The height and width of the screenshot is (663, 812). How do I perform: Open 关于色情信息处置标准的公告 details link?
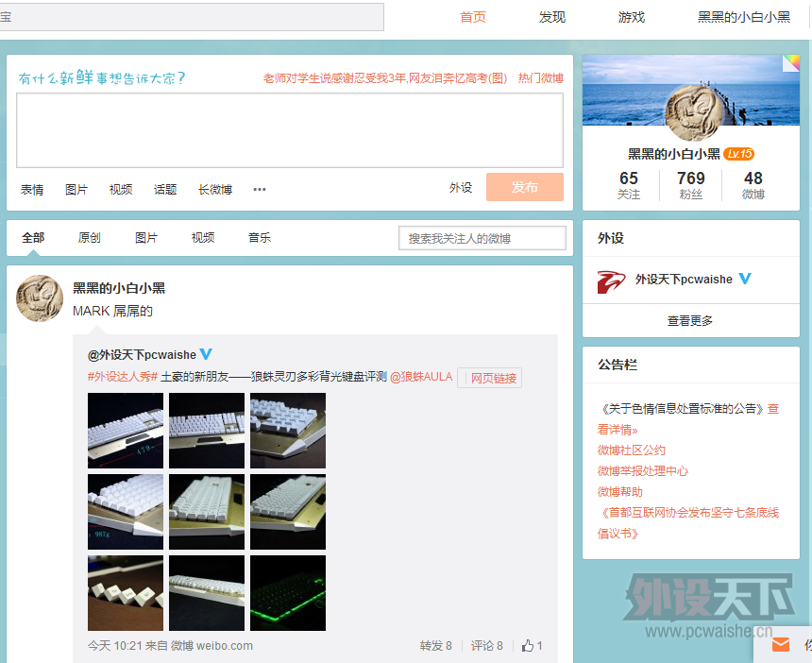(688, 419)
